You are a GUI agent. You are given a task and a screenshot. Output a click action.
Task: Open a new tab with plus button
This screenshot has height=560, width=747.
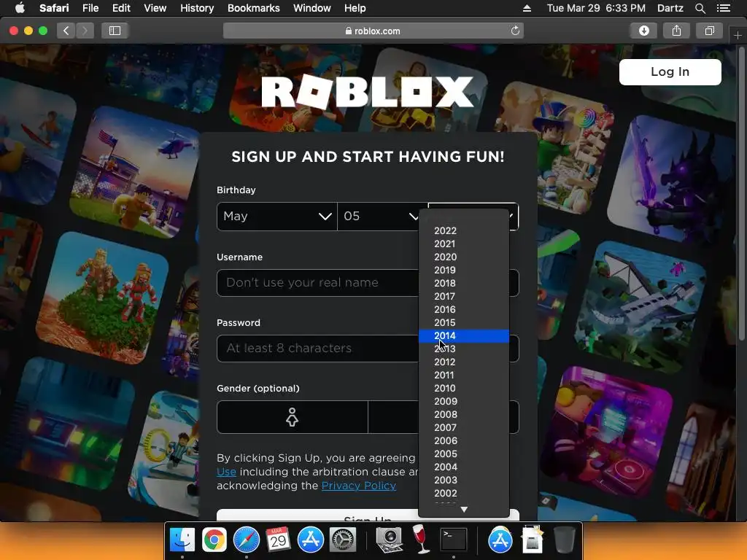[738, 35]
